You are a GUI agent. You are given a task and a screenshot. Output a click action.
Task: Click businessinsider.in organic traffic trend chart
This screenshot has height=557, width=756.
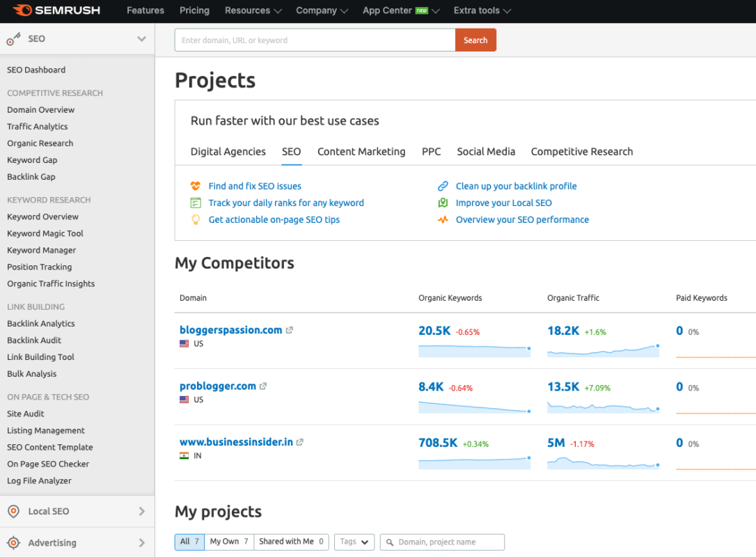(x=603, y=463)
